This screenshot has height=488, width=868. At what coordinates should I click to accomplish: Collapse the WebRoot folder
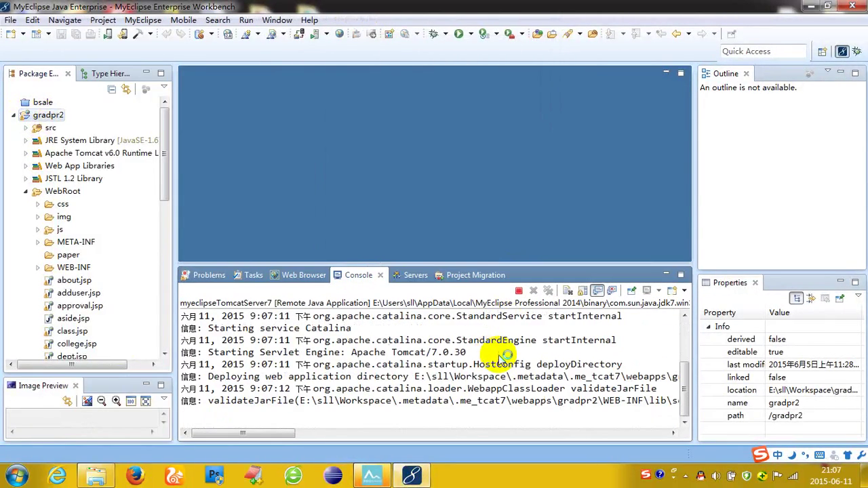tap(26, 192)
